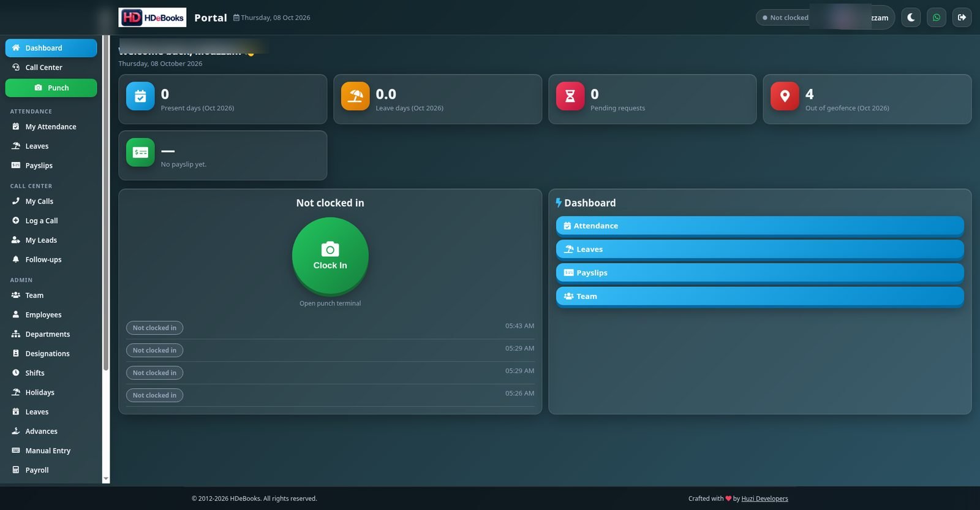Screen dimensions: 980x510
Task: Select Log a Call
Action: [x=51, y=221]
